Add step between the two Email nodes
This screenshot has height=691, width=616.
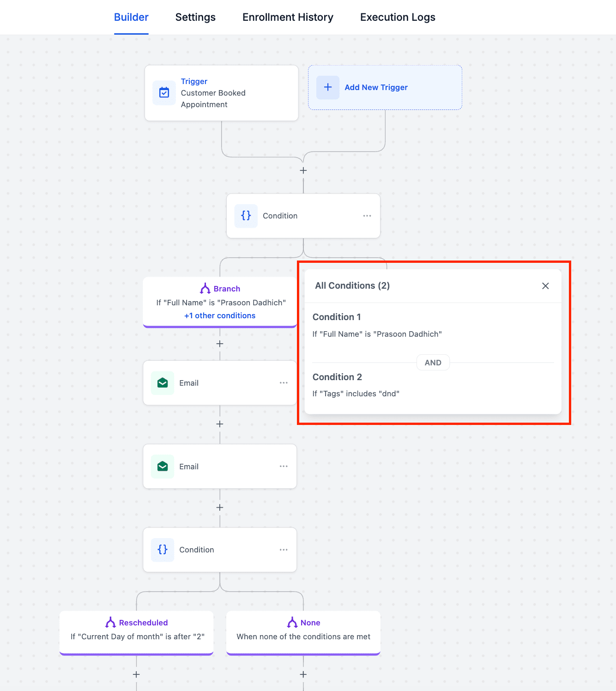pyautogui.click(x=220, y=424)
